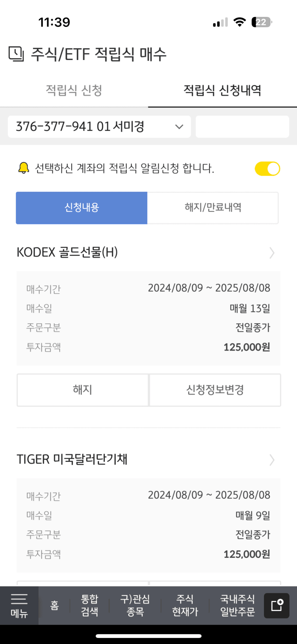Expand the account selector 376-377-941 01

(x=99, y=126)
